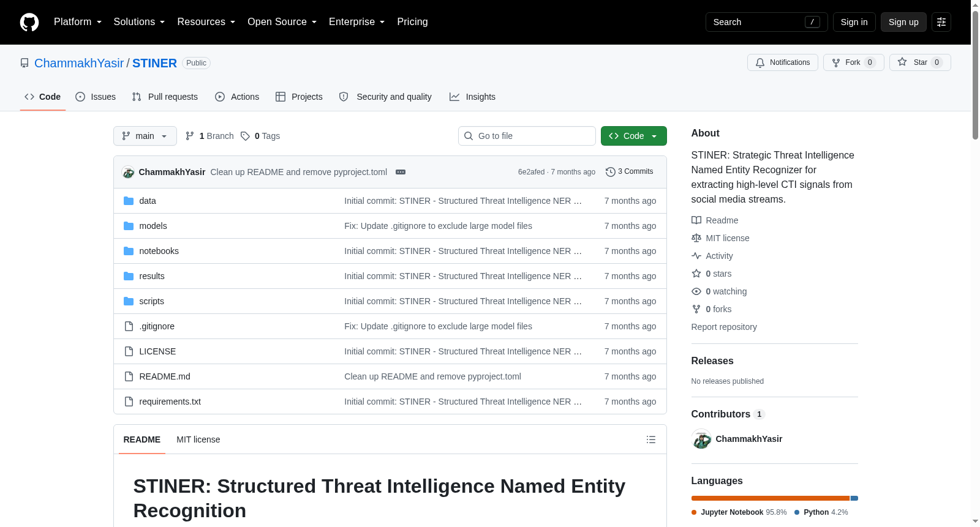
Task: Switch to the Projects tab
Action: click(x=299, y=97)
